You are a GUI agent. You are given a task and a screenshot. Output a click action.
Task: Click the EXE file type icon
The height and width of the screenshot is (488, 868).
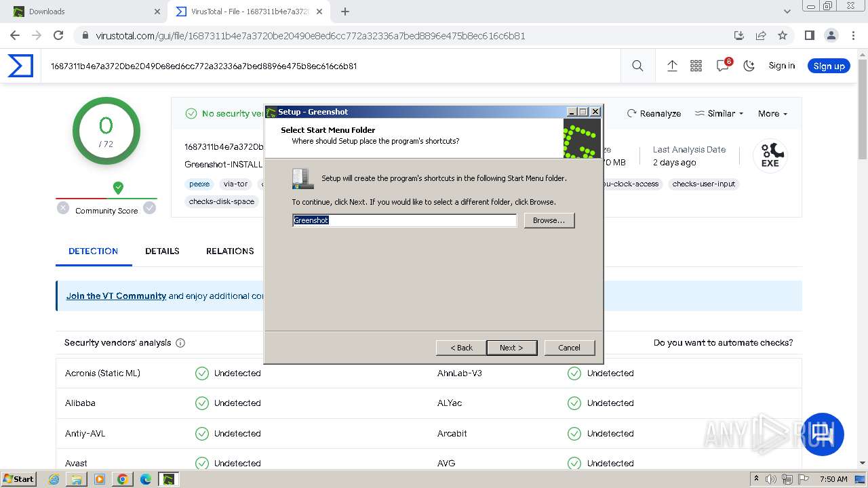770,155
